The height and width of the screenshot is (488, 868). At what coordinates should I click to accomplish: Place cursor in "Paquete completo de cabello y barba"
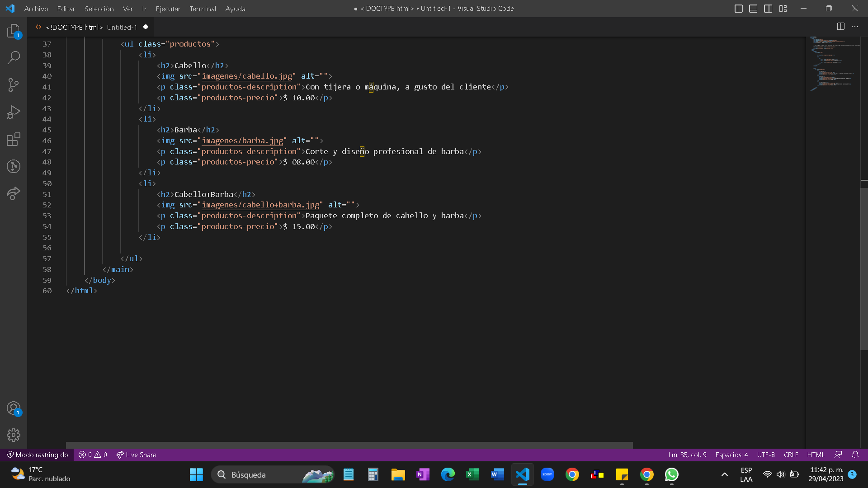384,216
